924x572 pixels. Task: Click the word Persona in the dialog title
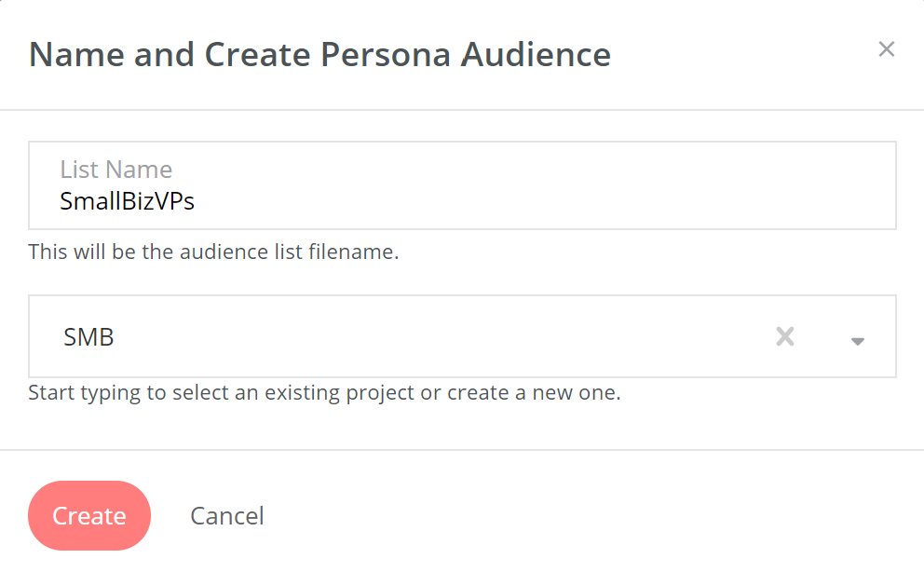(x=386, y=54)
